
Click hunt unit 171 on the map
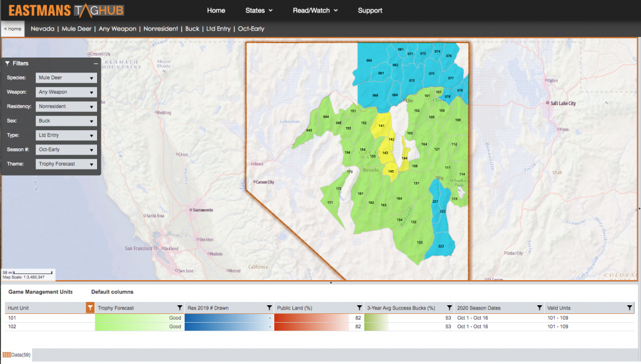pyautogui.click(x=330, y=202)
